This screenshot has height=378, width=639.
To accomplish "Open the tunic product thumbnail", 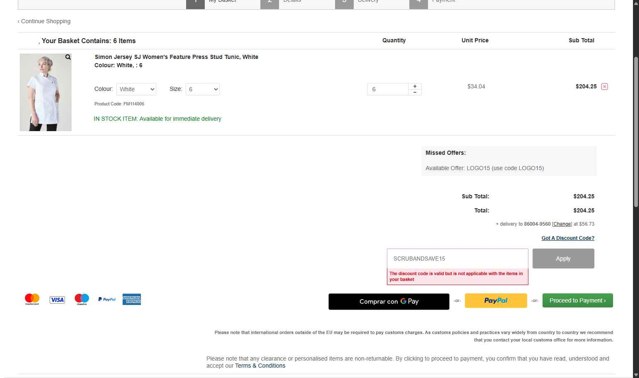I will 46,92.
